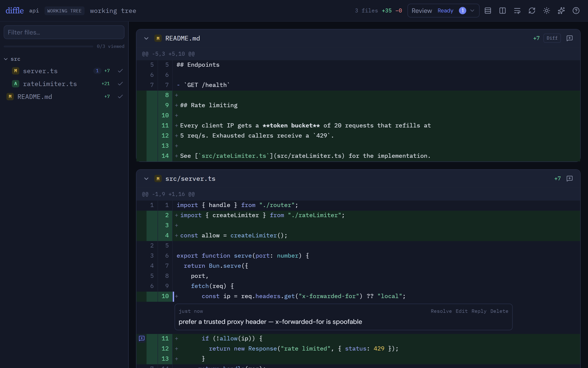Click the comment text about spoofable header
Viewport: 588px width, 368px height.
(x=270, y=322)
